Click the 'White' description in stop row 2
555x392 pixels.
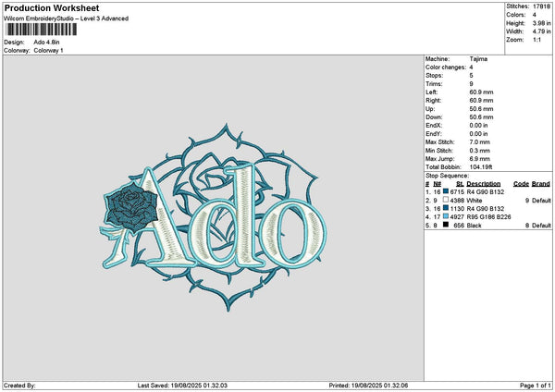tap(475, 201)
